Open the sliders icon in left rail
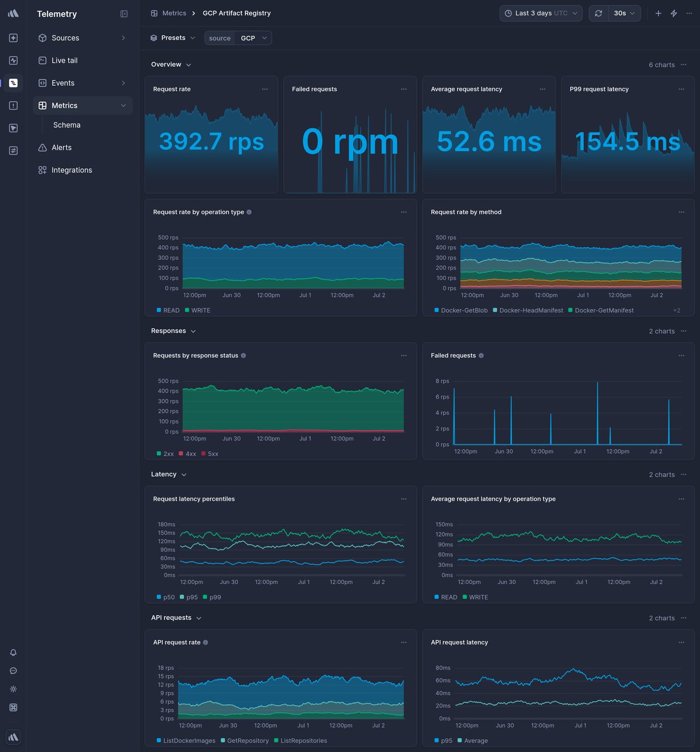Image resolution: width=700 pixels, height=752 pixels. [13, 151]
